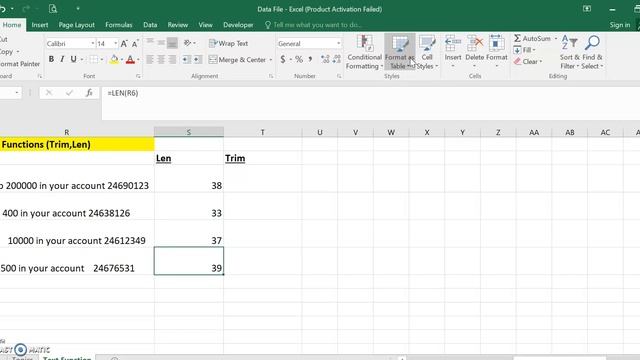Decrease decimal places icon
The height and width of the screenshot is (360, 640).
click(x=337, y=60)
